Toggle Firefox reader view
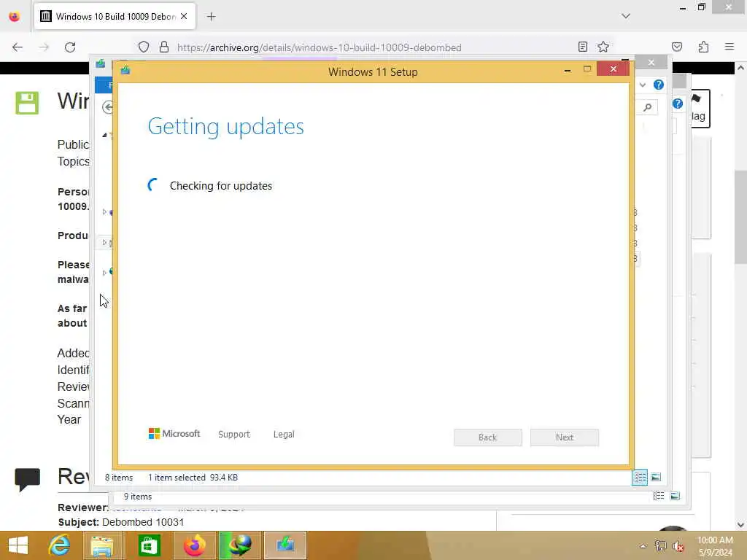Viewport: 747px width, 560px height. [583, 47]
